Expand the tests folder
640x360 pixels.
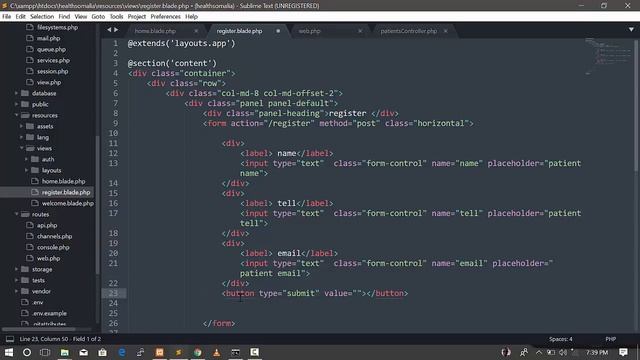(16, 280)
